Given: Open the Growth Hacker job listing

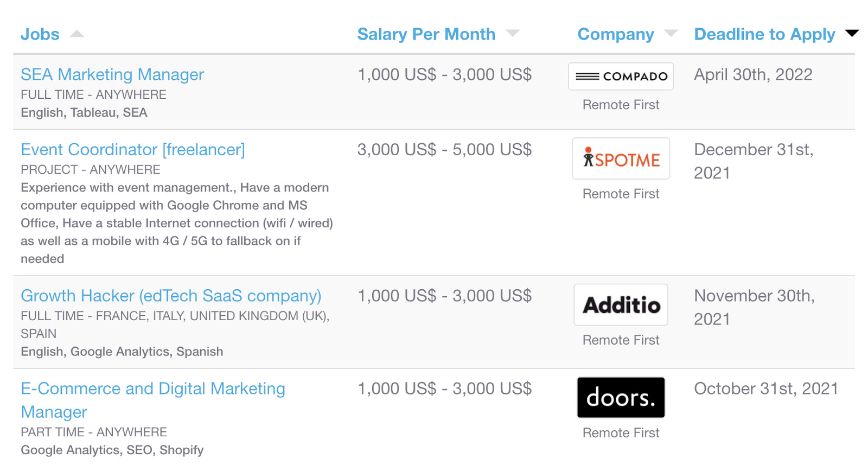Looking at the screenshot, I should coord(171,296).
